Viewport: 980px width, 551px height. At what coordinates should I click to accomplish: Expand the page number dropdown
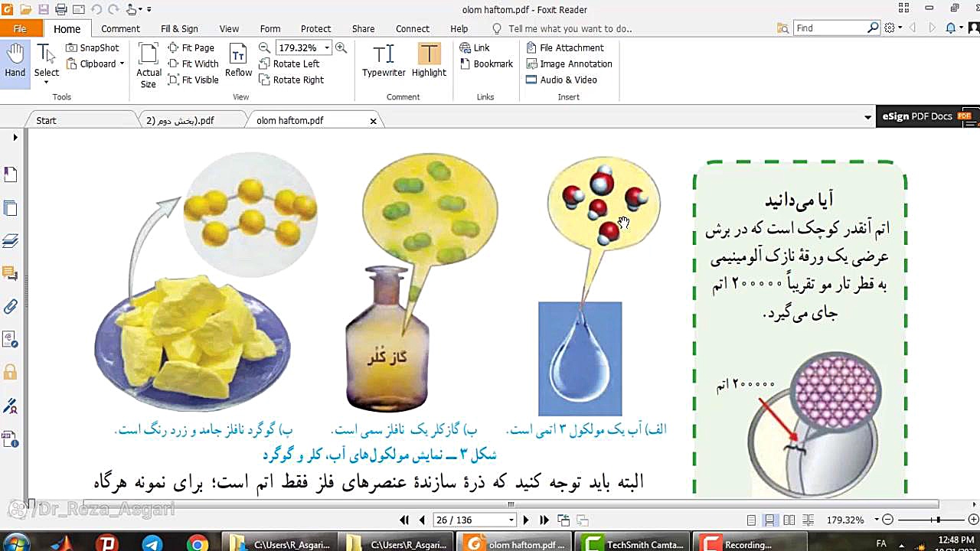click(511, 520)
